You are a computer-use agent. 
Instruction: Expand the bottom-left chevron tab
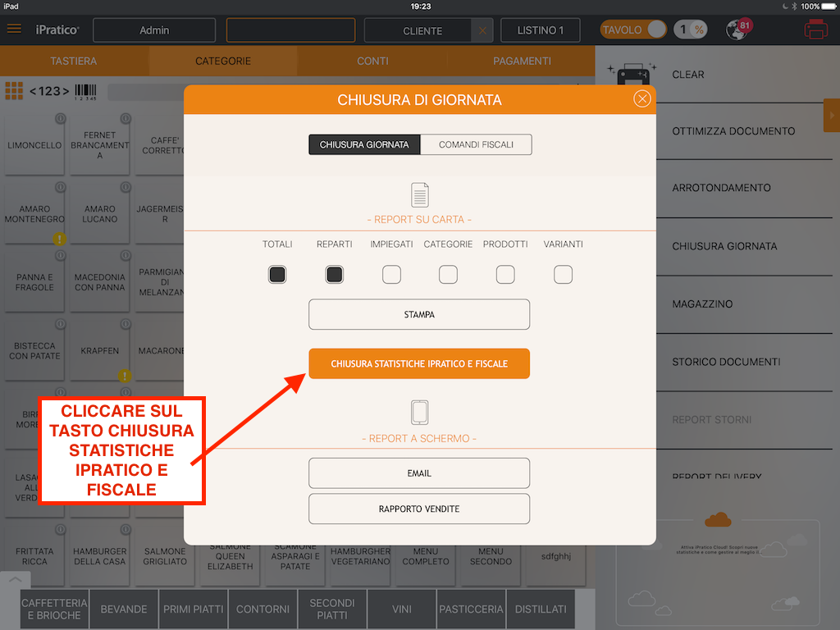coord(16,580)
